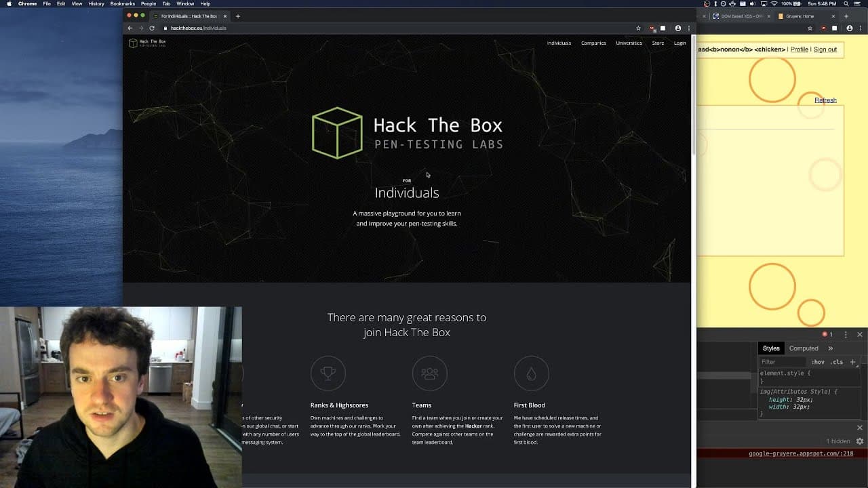
Task: Close the Gruyere: Home tab
Action: (833, 16)
